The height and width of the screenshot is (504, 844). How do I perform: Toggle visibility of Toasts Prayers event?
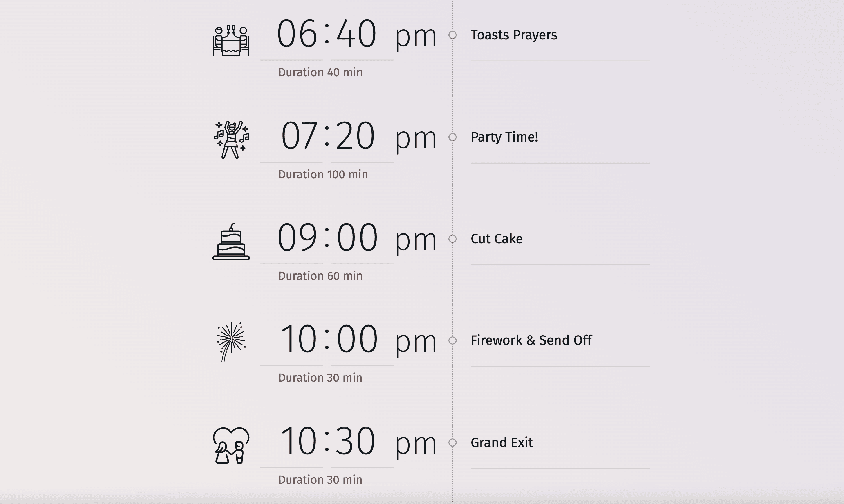pos(454,34)
